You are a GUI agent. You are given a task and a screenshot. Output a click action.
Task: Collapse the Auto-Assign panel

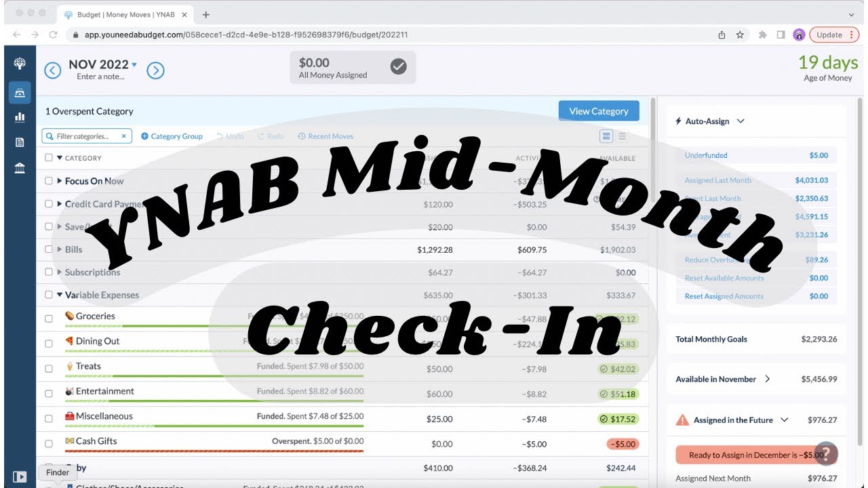pyautogui.click(x=741, y=121)
